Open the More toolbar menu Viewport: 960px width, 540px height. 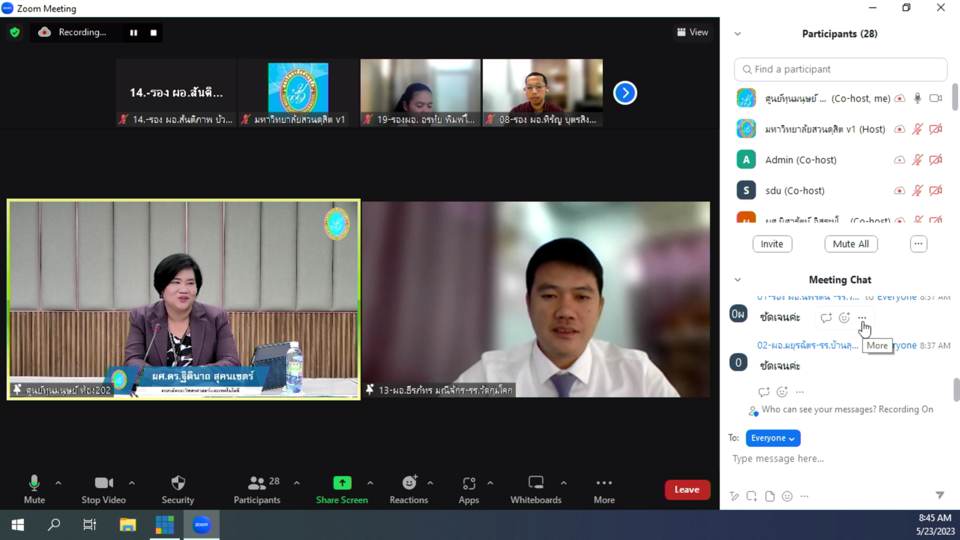[x=604, y=489]
